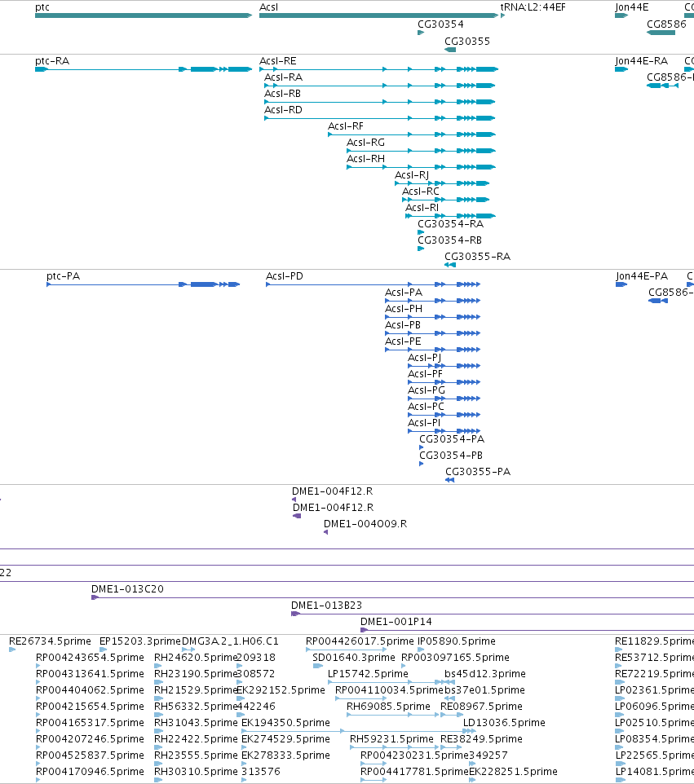Select RP004170946.5prime EST label

pos(90,772)
